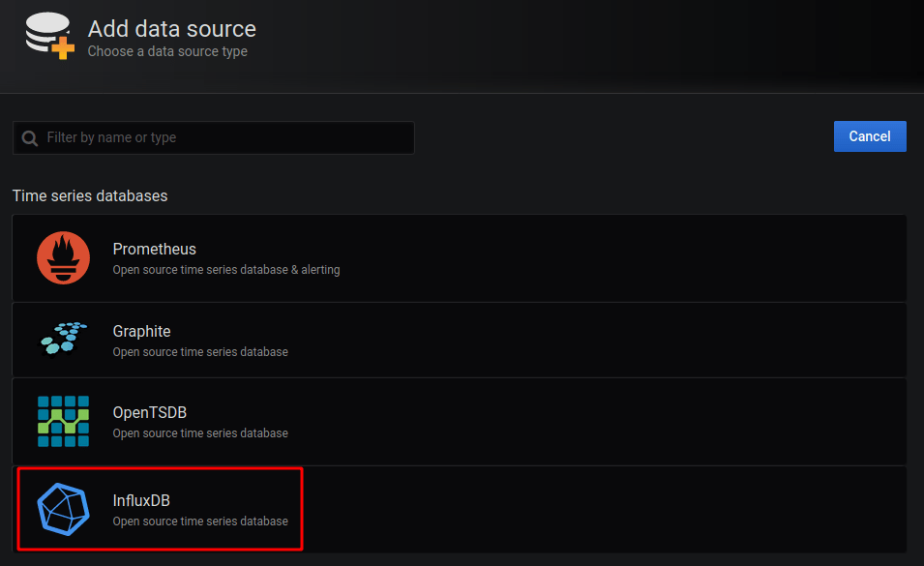Image resolution: width=924 pixels, height=566 pixels.
Task: Select the InfluxDB data source name
Action: [x=141, y=500]
